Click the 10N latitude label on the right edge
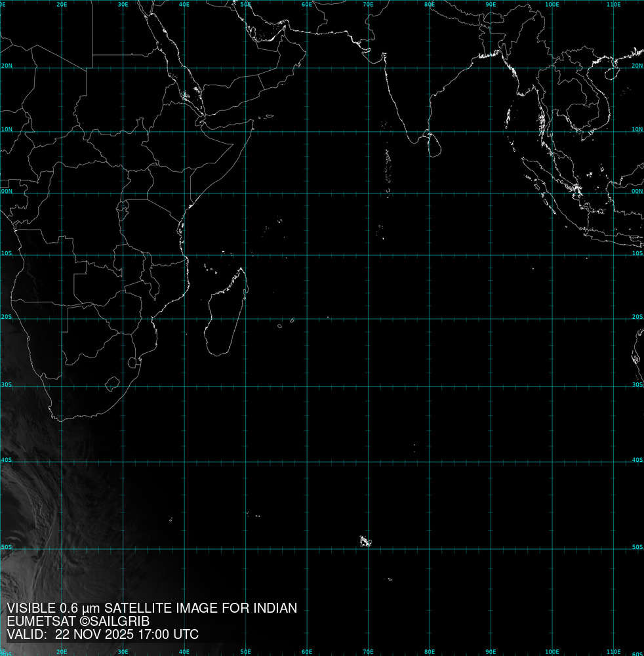The width and height of the screenshot is (644, 656). click(637, 129)
